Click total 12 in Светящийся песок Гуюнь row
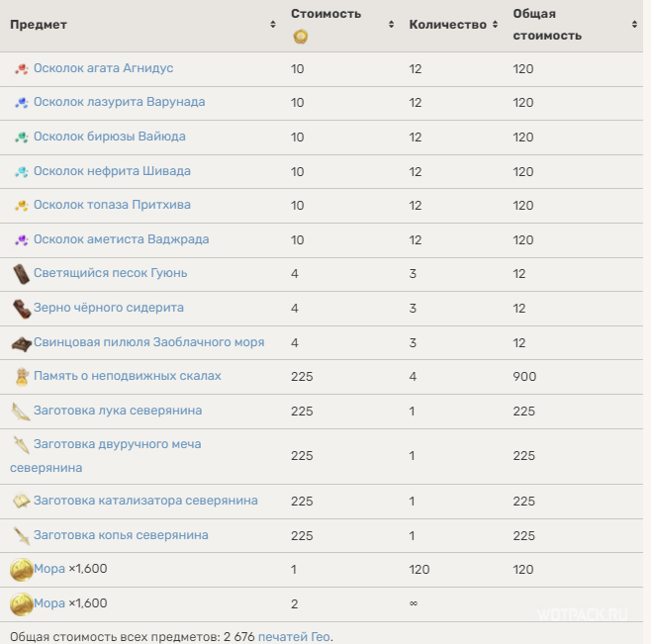The height and width of the screenshot is (644, 651). click(519, 274)
